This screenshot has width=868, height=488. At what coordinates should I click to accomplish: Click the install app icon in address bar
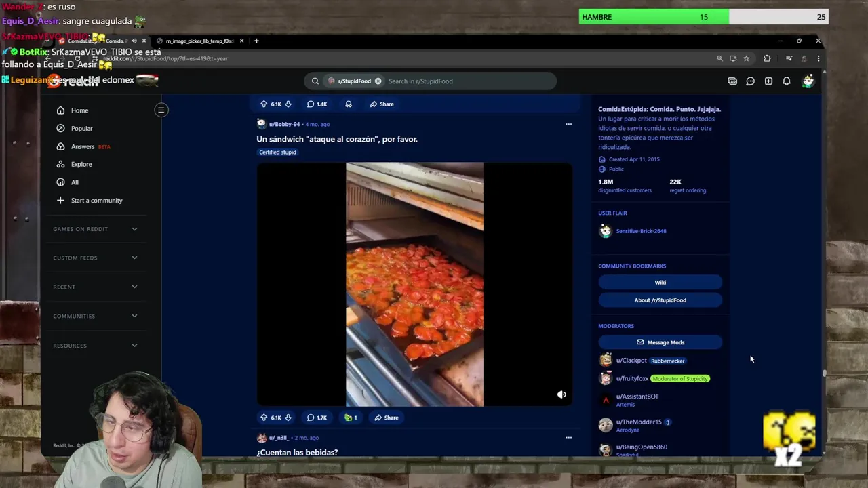[x=733, y=58]
